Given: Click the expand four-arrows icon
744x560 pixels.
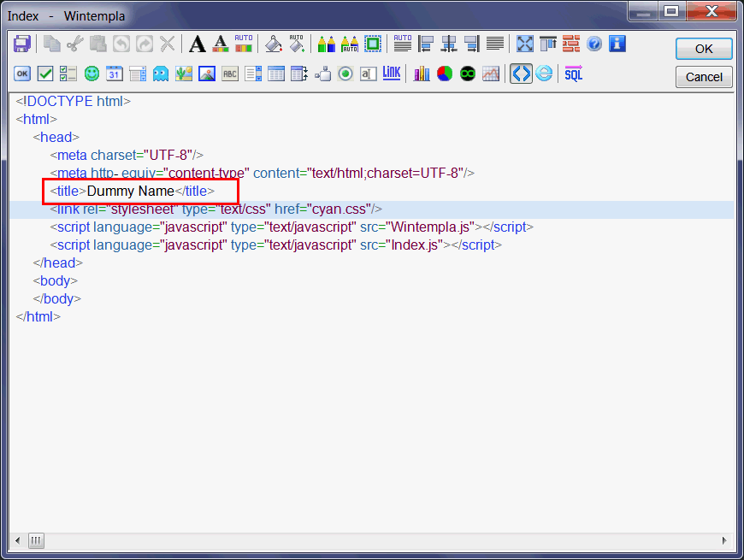Looking at the screenshot, I should point(525,44).
